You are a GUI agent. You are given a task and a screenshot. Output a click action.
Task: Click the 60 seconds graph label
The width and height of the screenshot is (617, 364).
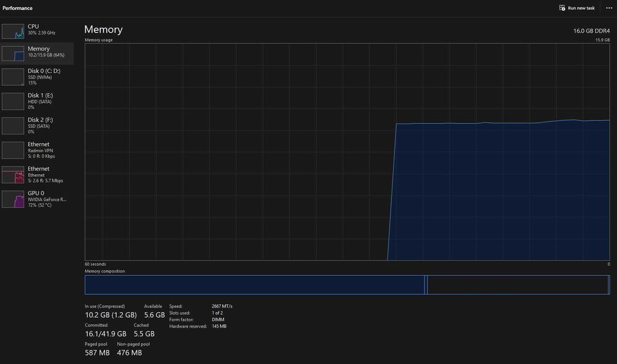[x=95, y=264]
